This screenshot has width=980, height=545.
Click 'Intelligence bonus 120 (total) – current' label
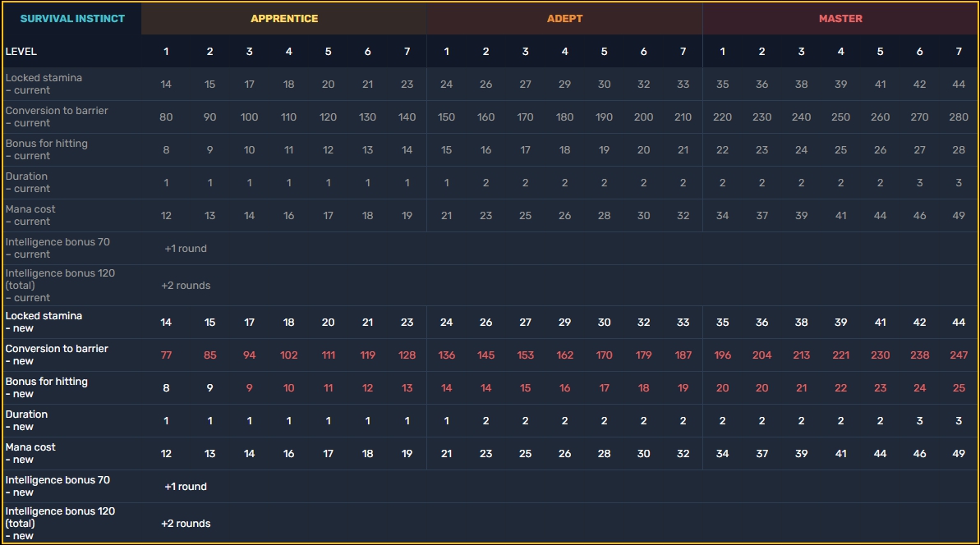(60, 286)
